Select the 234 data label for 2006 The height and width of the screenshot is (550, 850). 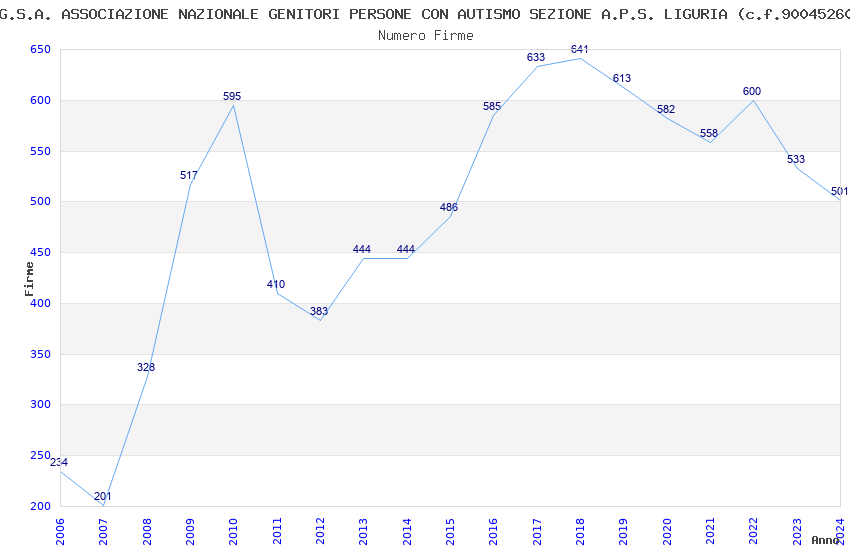coord(59,463)
